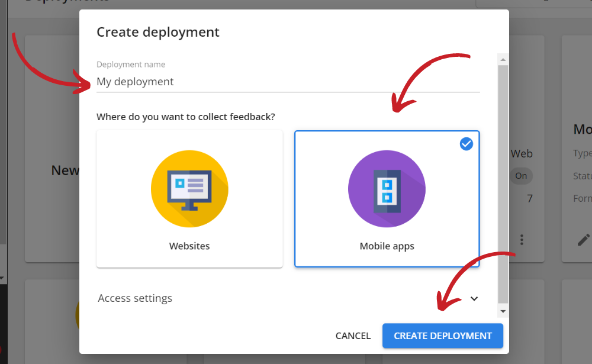Click the partially hidden yellow deployment icon
The image size is (592, 364).
(78, 314)
